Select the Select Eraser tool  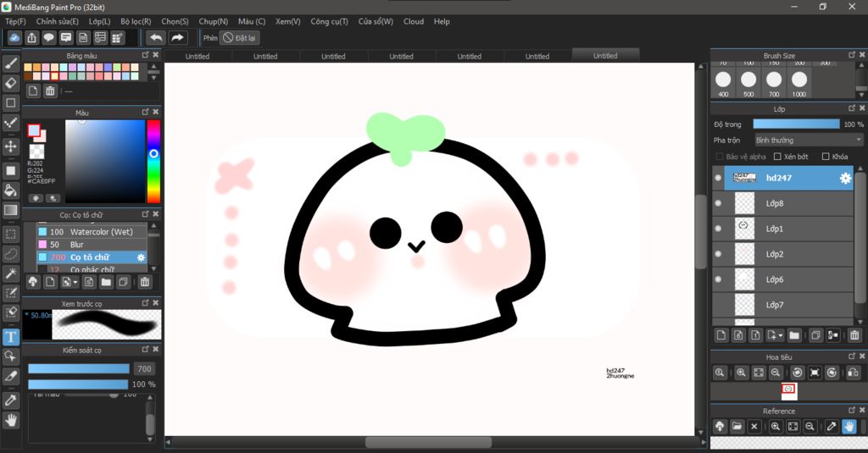click(10, 312)
